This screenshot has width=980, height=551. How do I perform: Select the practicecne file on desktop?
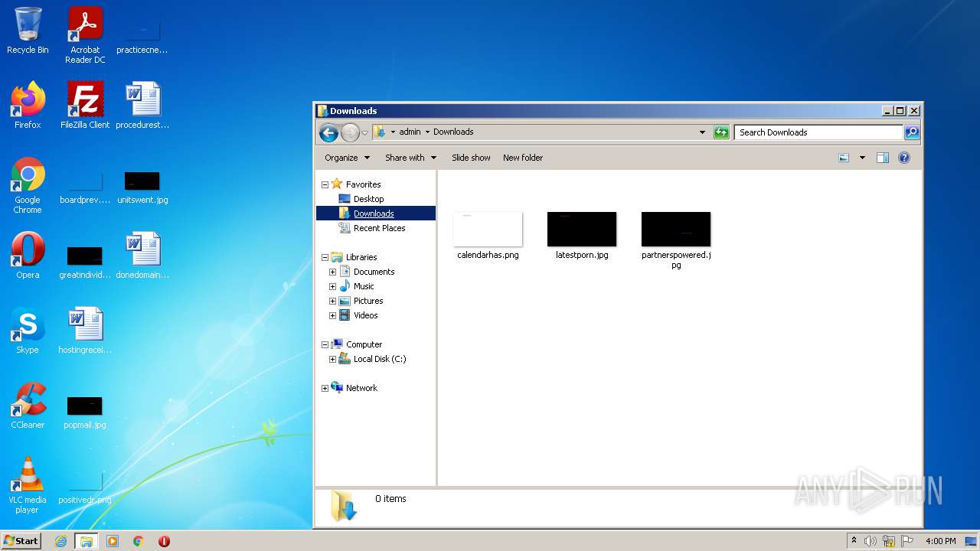(142, 37)
